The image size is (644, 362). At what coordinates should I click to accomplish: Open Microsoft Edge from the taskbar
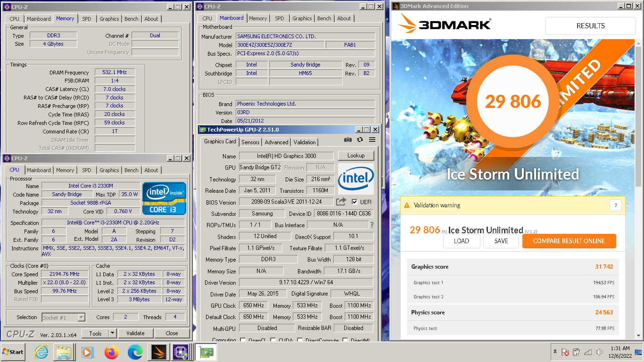click(135, 352)
